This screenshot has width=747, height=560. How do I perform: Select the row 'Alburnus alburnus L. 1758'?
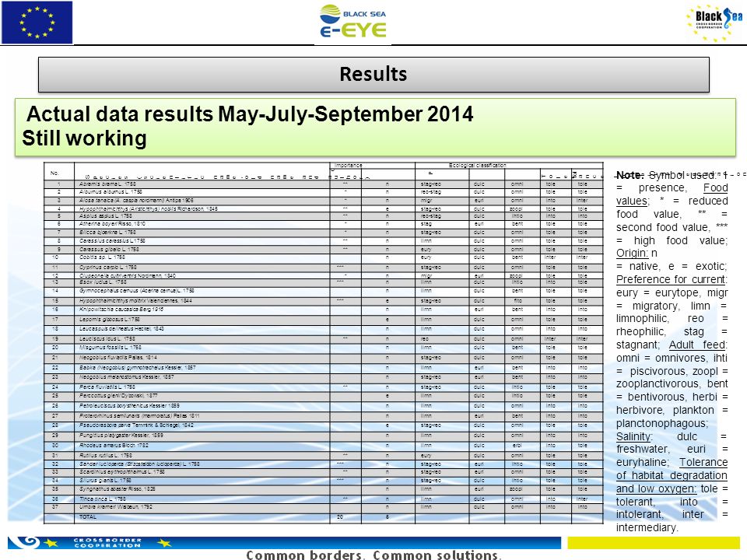tap(324, 192)
